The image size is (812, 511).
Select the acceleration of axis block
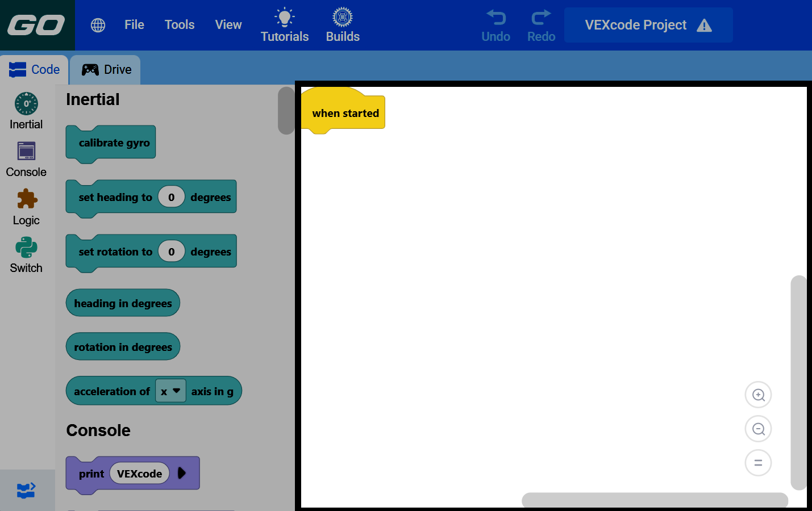153,391
